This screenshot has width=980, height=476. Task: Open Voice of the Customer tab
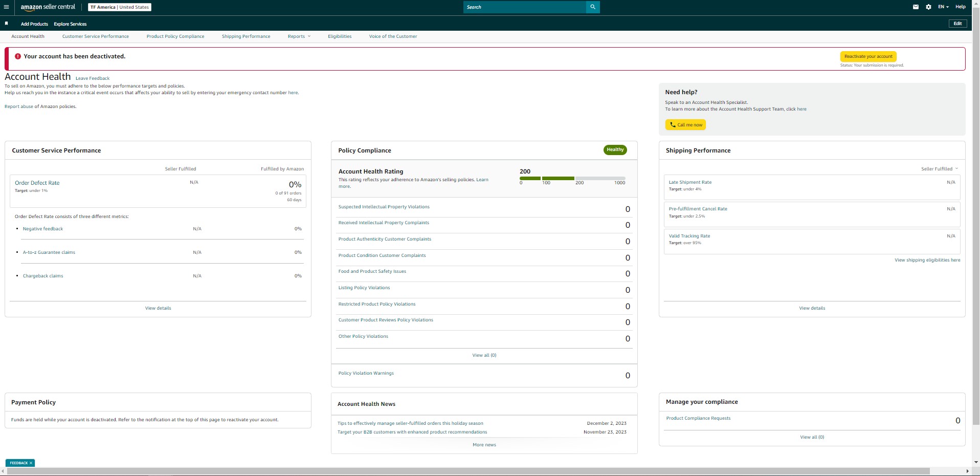tap(393, 36)
